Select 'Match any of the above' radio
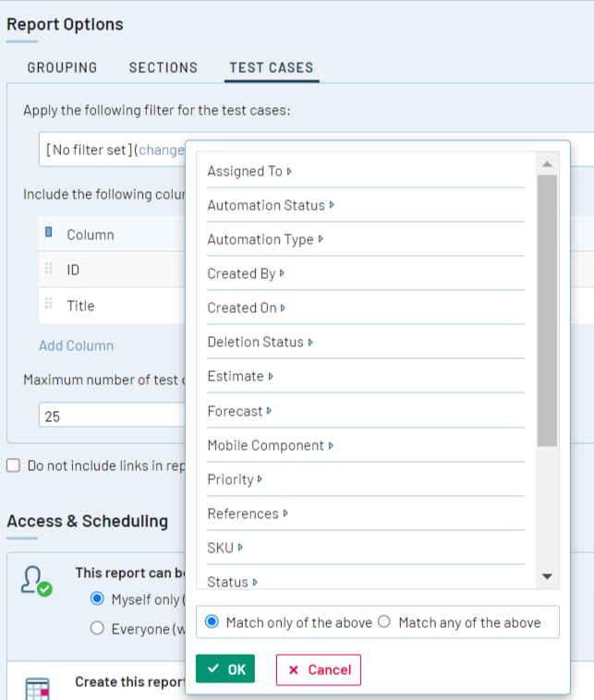Image resolution: width=594 pixels, height=700 pixels. (384, 622)
